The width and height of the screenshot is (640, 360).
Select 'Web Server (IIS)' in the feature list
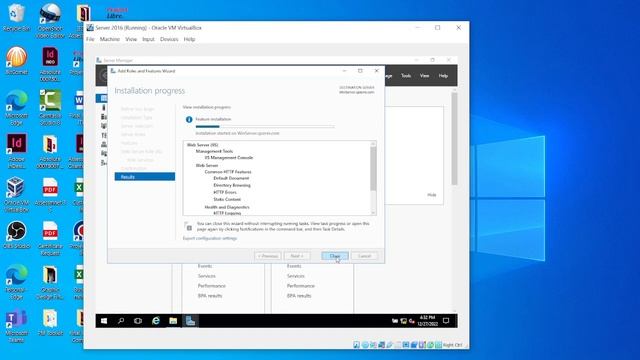coord(202,145)
